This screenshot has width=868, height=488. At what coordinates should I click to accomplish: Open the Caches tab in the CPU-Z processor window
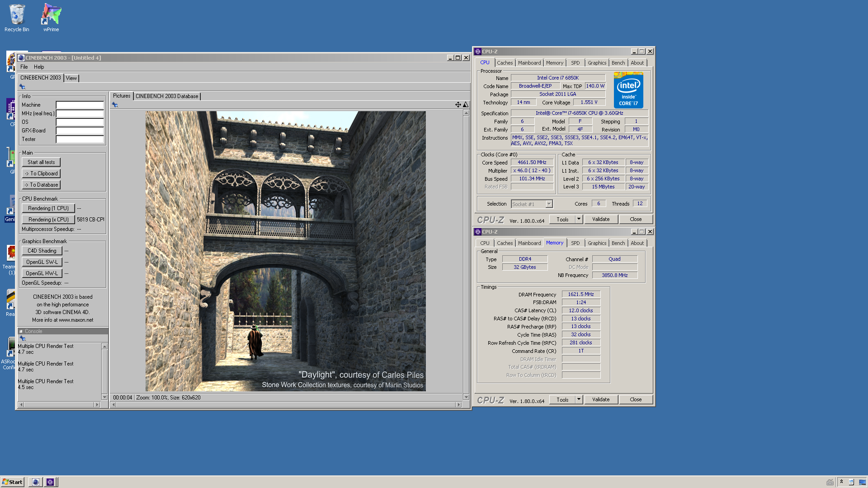click(505, 63)
